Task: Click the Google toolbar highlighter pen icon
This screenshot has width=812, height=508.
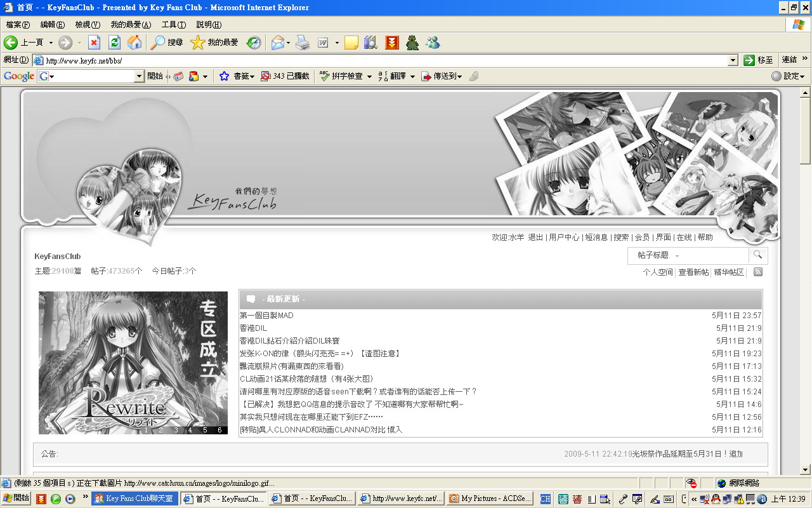Action: (473, 76)
